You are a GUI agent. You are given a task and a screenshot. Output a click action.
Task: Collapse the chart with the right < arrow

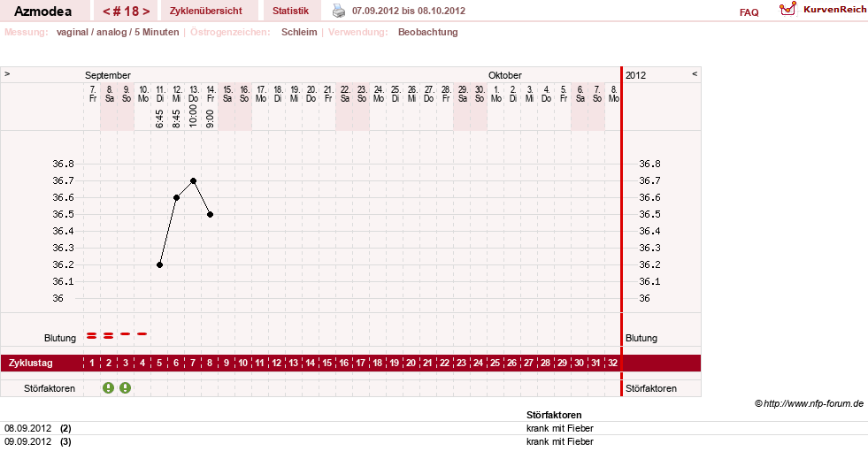point(695,73)
